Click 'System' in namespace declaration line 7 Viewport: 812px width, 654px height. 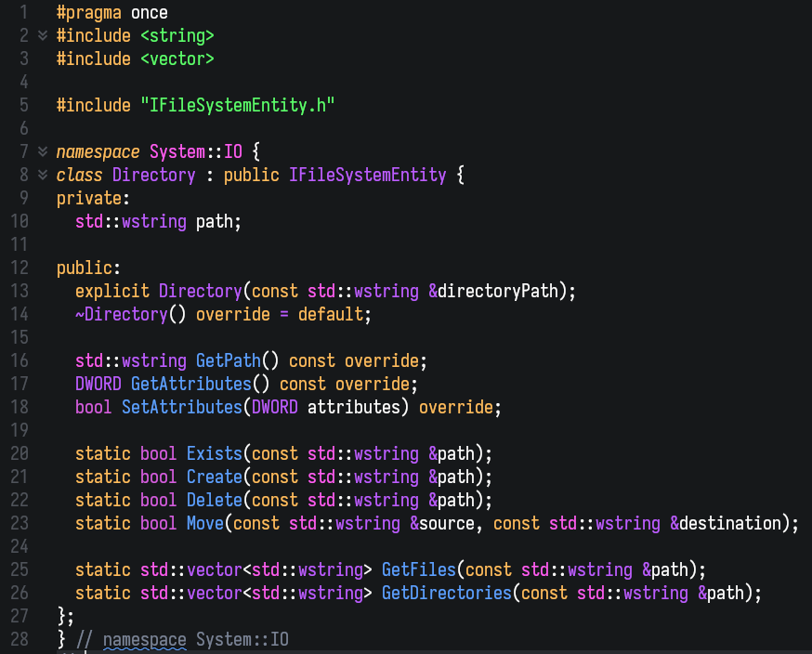coord(177,151)
